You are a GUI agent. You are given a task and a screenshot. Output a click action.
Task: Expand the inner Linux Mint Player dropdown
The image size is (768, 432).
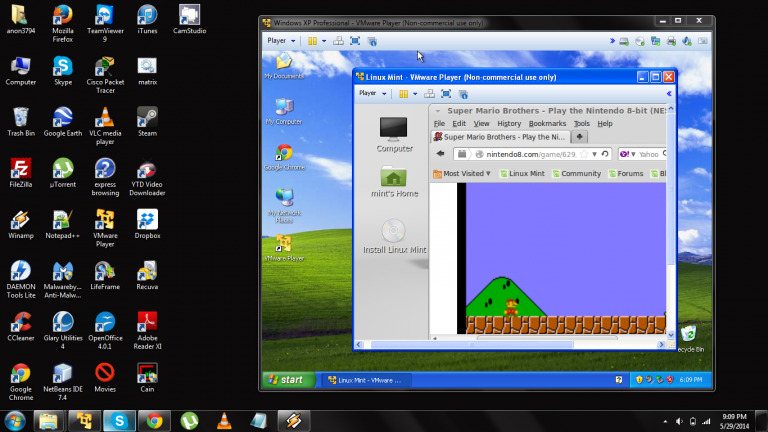pyautogui.click(x=372, y=93)
